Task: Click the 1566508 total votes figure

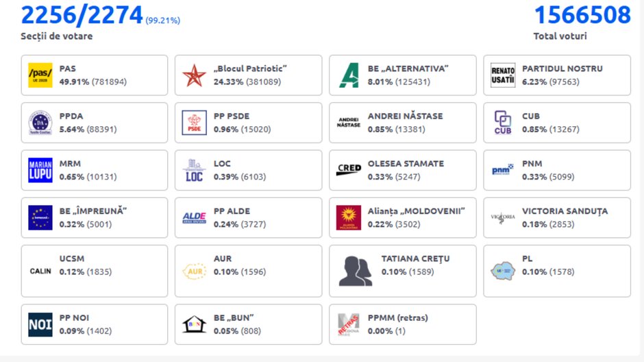Action: pyautogui.click(x=582, y=14)
